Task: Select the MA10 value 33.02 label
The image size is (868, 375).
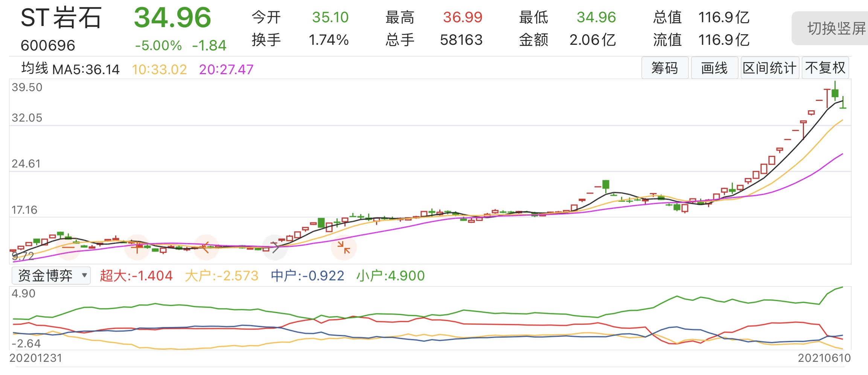Action: point(159,69)
